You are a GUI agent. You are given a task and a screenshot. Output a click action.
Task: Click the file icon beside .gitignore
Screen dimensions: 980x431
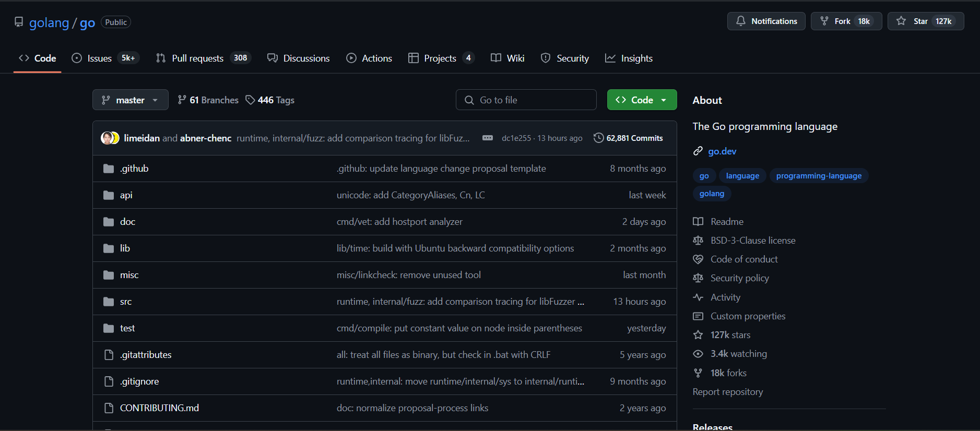coord(109,381)
